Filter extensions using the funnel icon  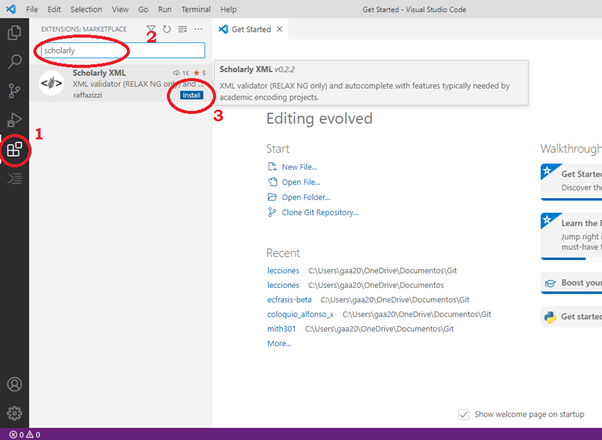click(x=151, y=29)
